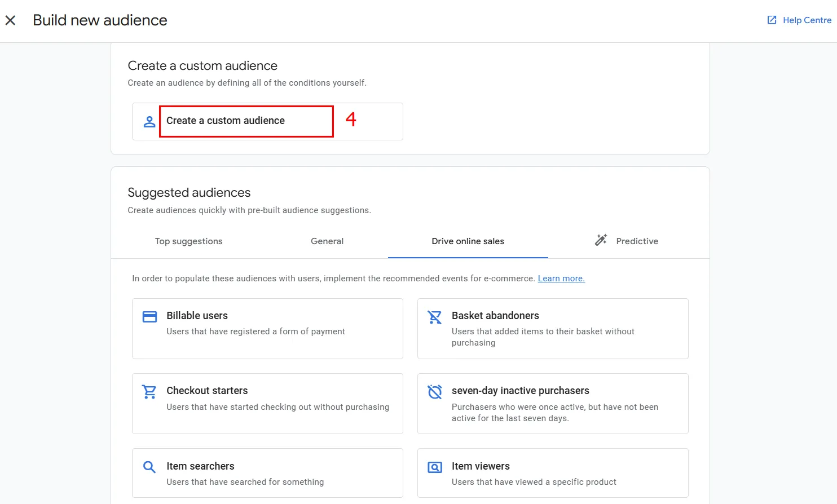Switch to the Top suggestions tab

coord(188,241)
